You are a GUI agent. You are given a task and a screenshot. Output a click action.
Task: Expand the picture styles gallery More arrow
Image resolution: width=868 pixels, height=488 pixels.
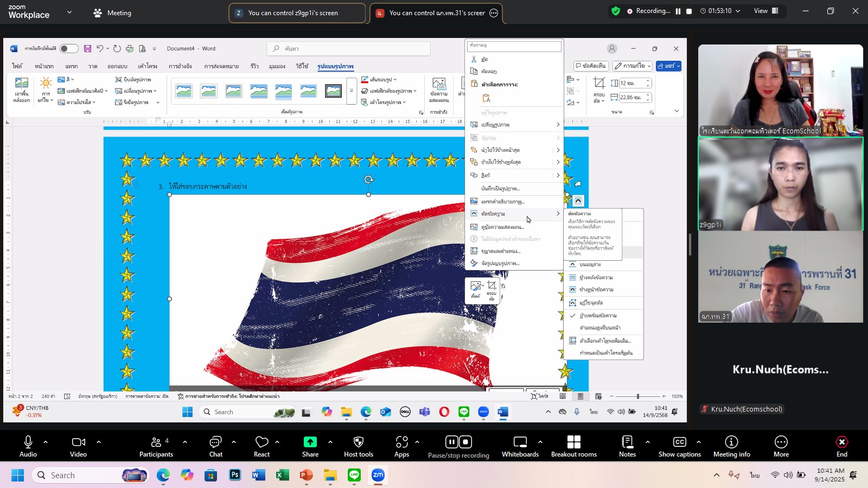pos(352,91)
